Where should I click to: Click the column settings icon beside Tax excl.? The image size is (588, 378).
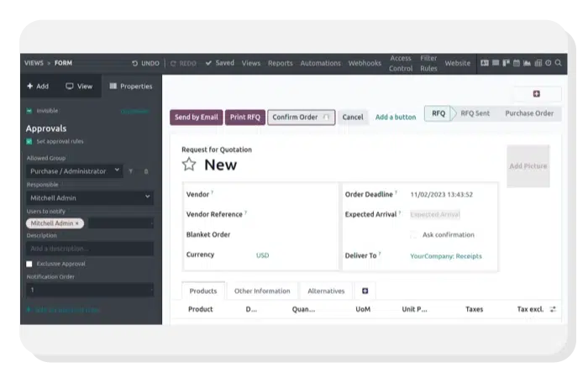point(553,309)
